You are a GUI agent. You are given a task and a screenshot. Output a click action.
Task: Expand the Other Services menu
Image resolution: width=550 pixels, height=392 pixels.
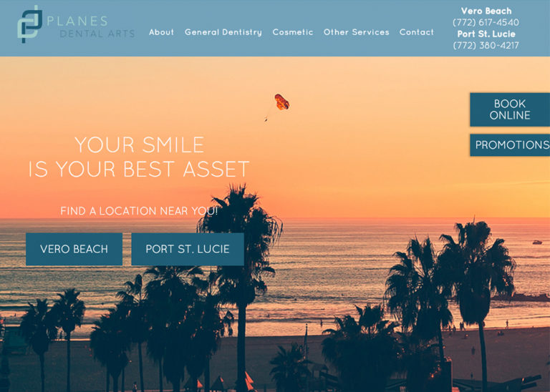point(357,32)
